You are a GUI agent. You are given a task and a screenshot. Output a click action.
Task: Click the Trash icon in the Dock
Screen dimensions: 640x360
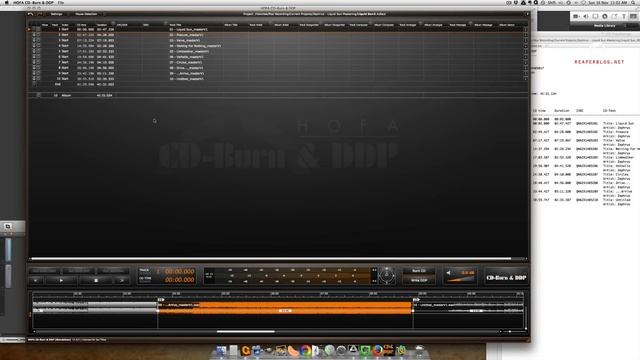[x=419, y=350]
